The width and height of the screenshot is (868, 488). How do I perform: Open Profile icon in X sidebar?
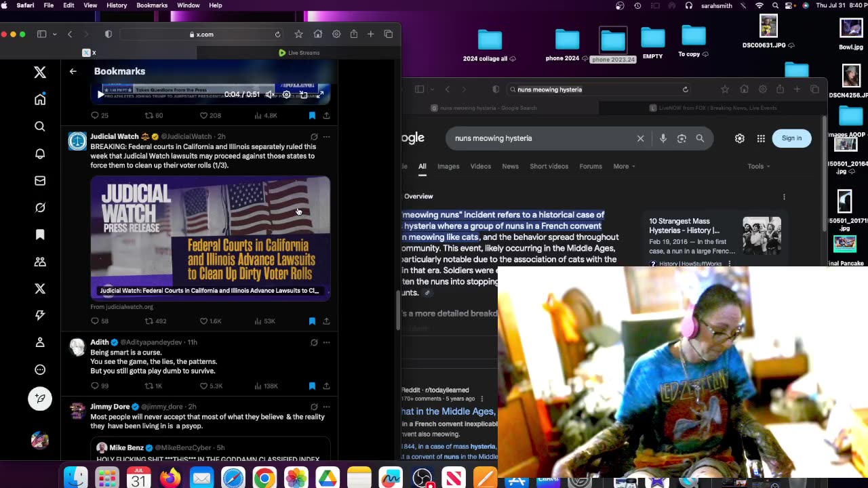(x=40, y=342)
